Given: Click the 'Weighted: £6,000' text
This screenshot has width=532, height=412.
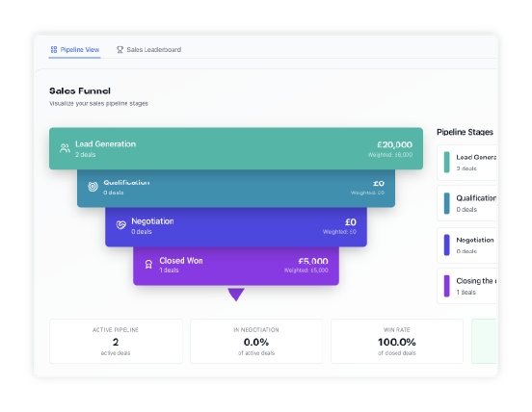Looking at the screenshot, I should point(390,155).
